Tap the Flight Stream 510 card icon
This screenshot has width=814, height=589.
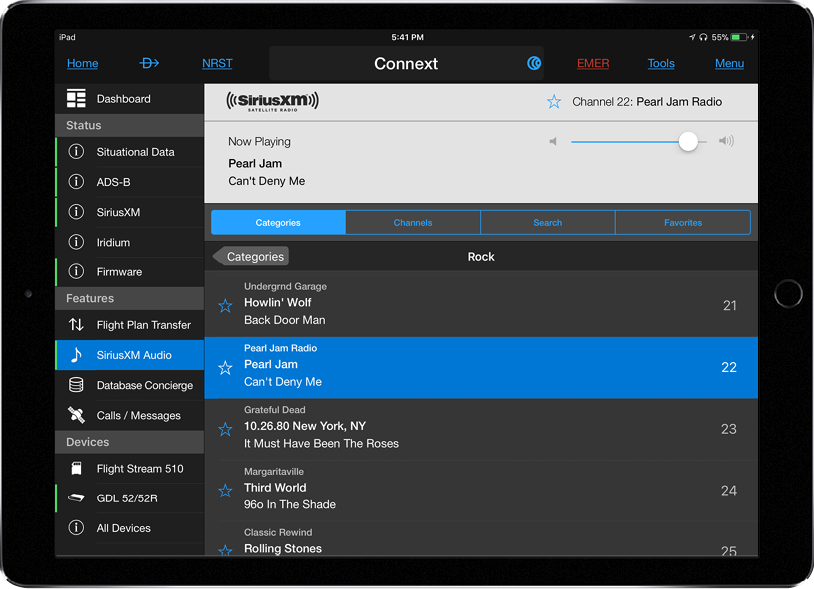[76, 469]
